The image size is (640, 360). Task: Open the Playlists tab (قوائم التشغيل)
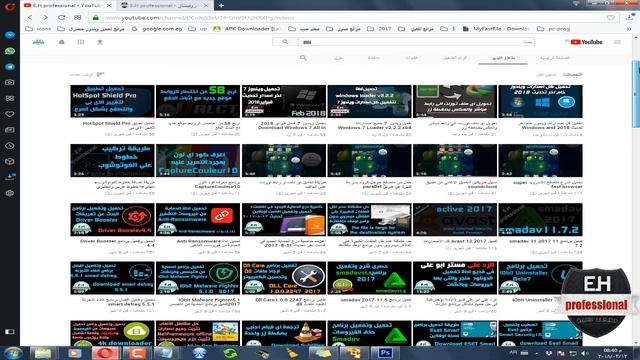point(455,58)
